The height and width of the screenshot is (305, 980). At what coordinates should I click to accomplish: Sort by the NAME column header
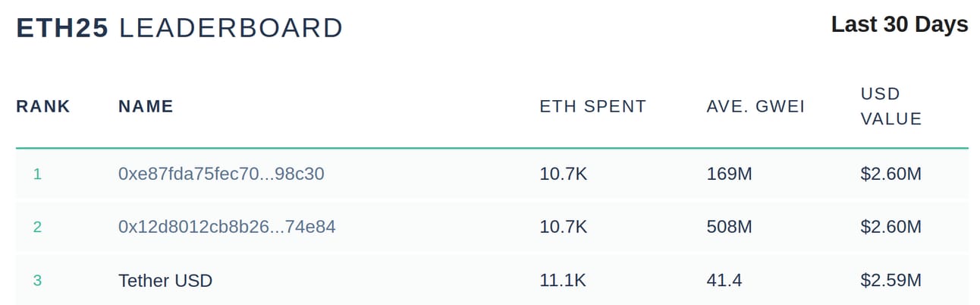point(146,106)
